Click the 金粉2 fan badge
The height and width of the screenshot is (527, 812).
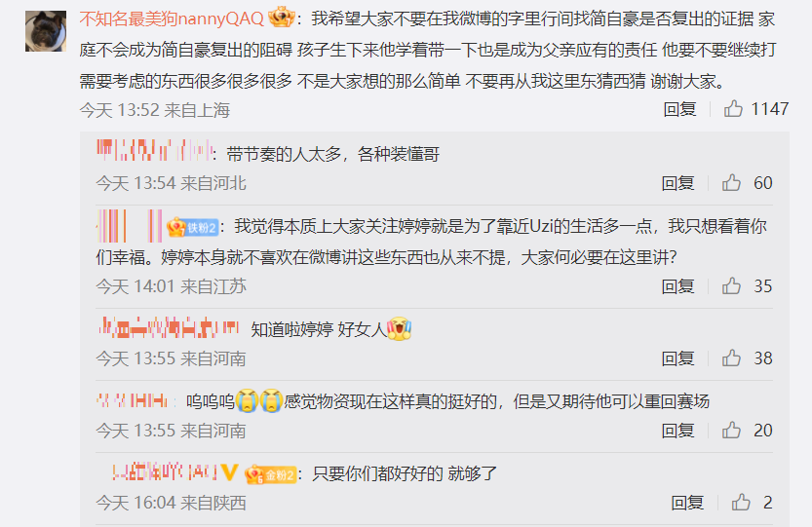coord(271,474)
